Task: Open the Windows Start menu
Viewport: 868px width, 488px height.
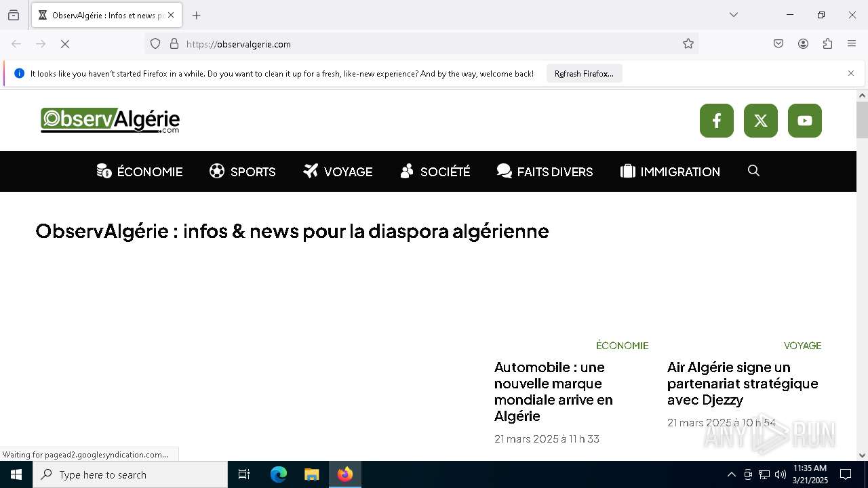Action: pyautogui.click(x=16, y=474)
